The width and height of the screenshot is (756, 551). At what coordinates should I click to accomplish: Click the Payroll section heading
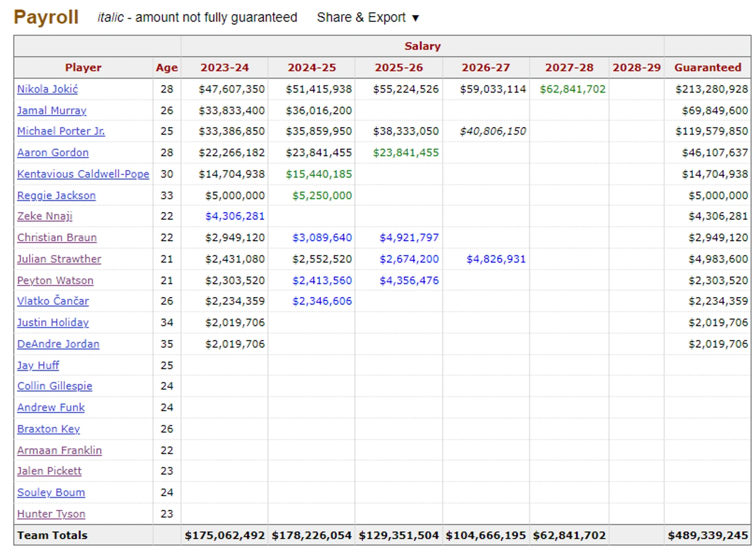point(46,17)
